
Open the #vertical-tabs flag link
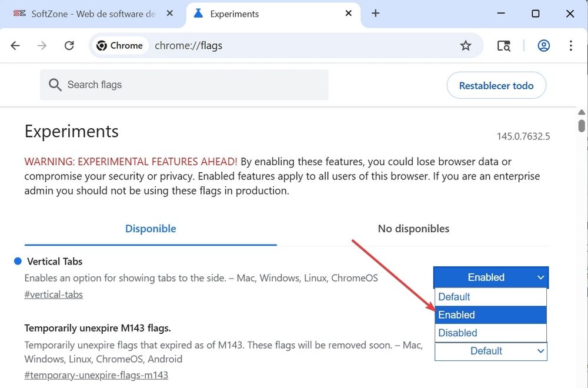tap(54, 294)
